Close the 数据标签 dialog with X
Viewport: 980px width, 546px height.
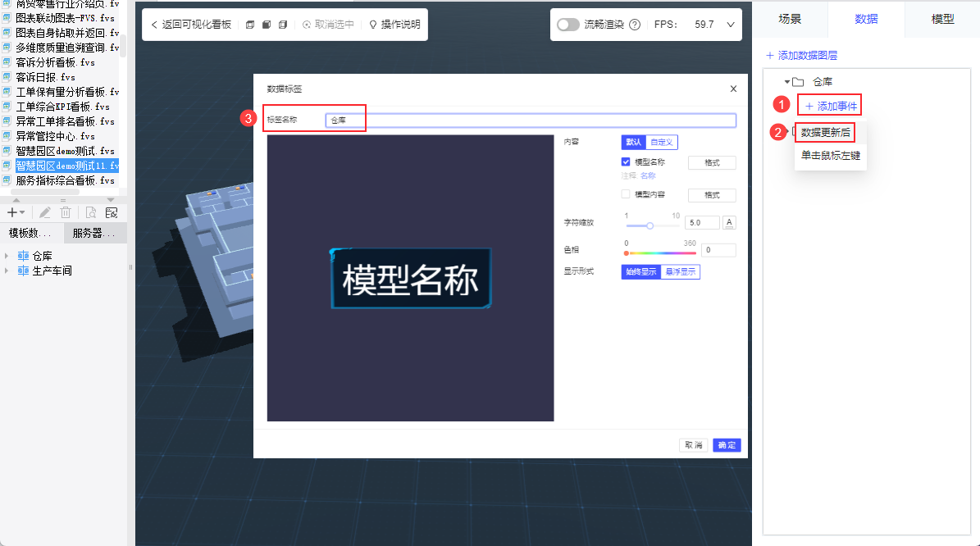[x=733, y=89]
